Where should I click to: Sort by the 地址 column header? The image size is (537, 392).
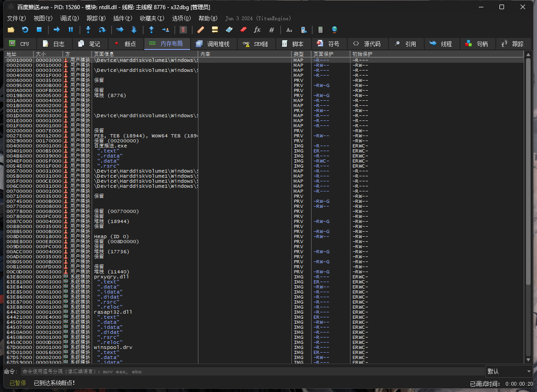click(x=19, y=54)
